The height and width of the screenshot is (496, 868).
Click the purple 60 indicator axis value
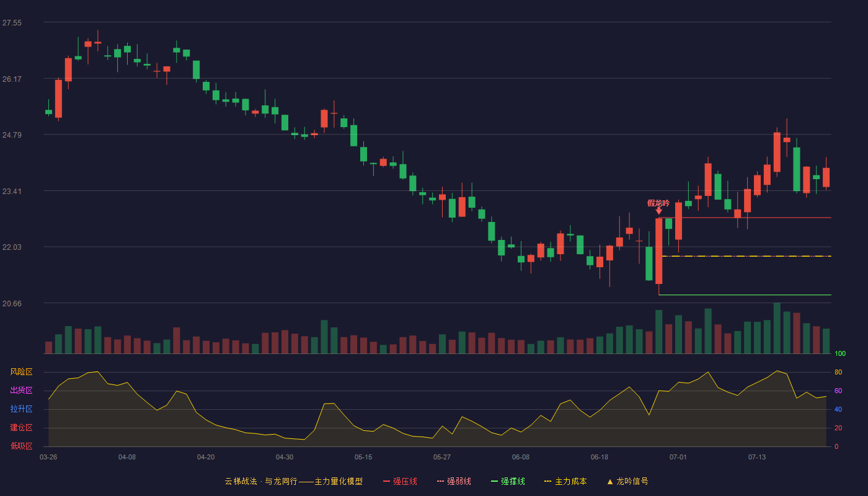coord(838,391)
